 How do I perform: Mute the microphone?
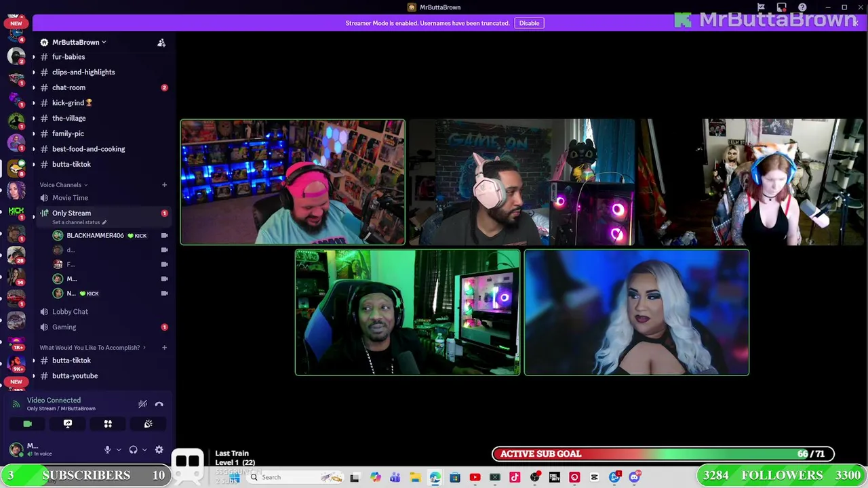pos(107,449)
